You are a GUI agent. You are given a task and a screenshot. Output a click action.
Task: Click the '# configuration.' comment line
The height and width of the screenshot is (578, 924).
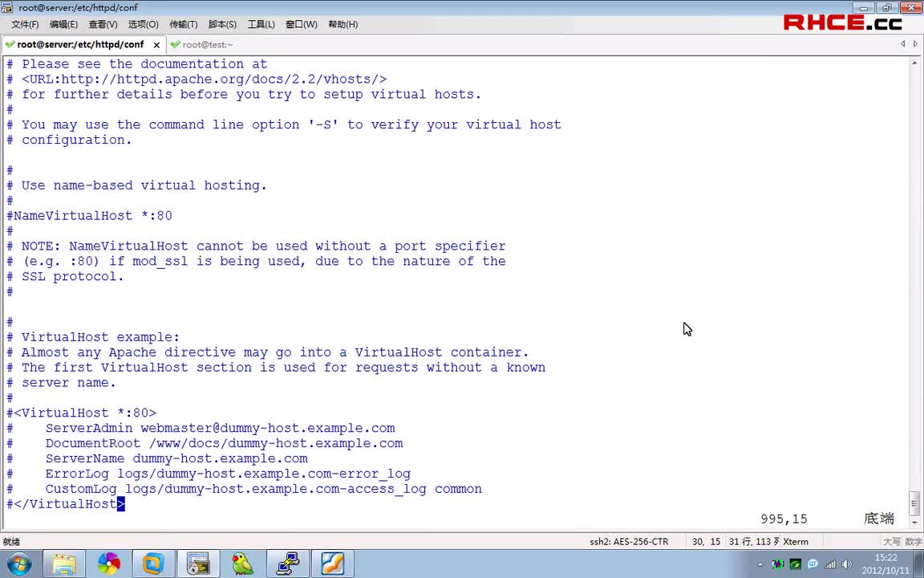click(x=69, y=140)
